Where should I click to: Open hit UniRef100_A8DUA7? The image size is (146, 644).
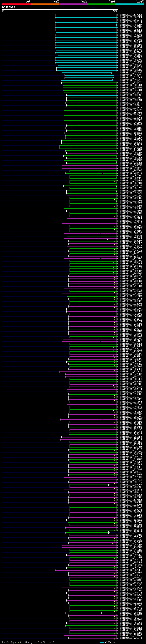(x=131, y=25)
